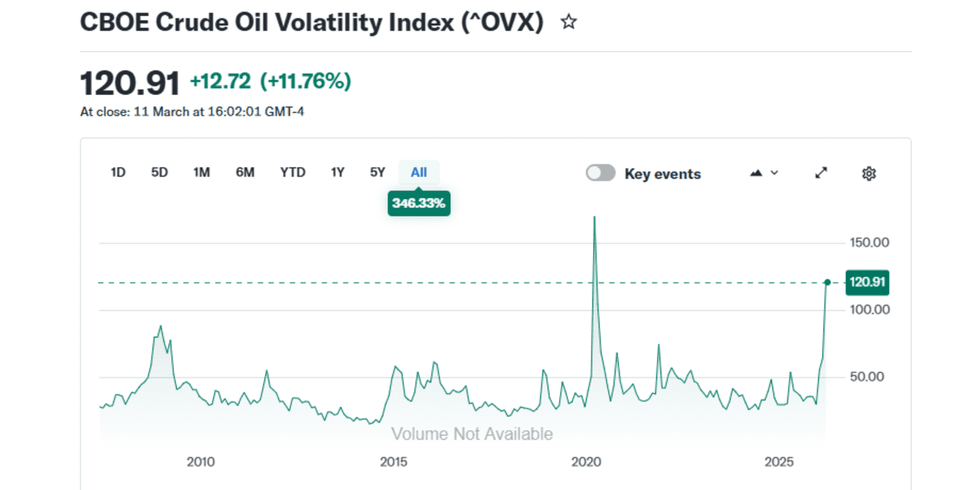
Task: Switch chart to 1M range
Action: tap(201, 172)
